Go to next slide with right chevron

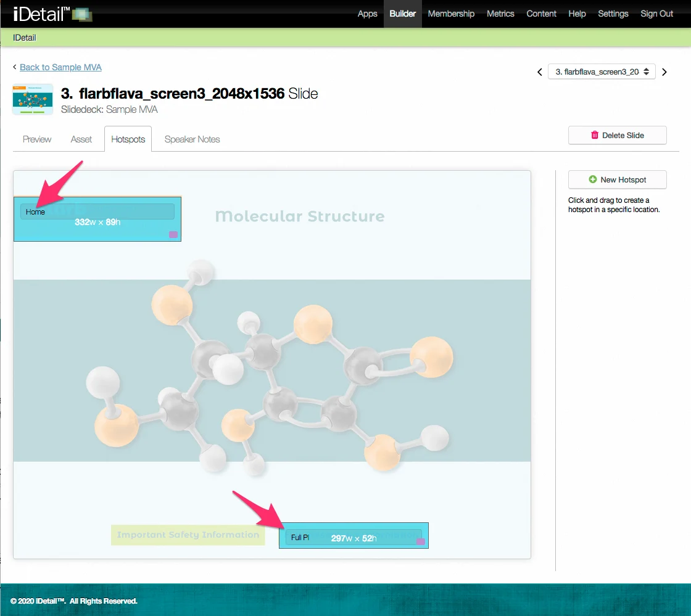(664, 72)
